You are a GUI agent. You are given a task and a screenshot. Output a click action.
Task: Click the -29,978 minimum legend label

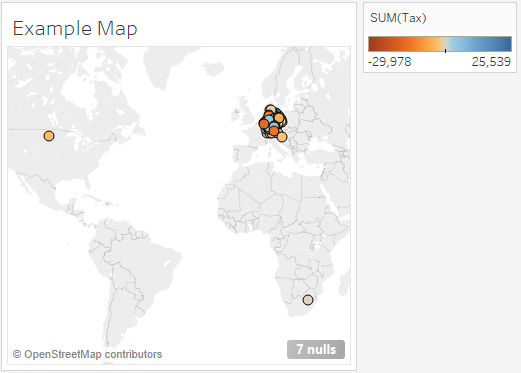tap(390, 62)
